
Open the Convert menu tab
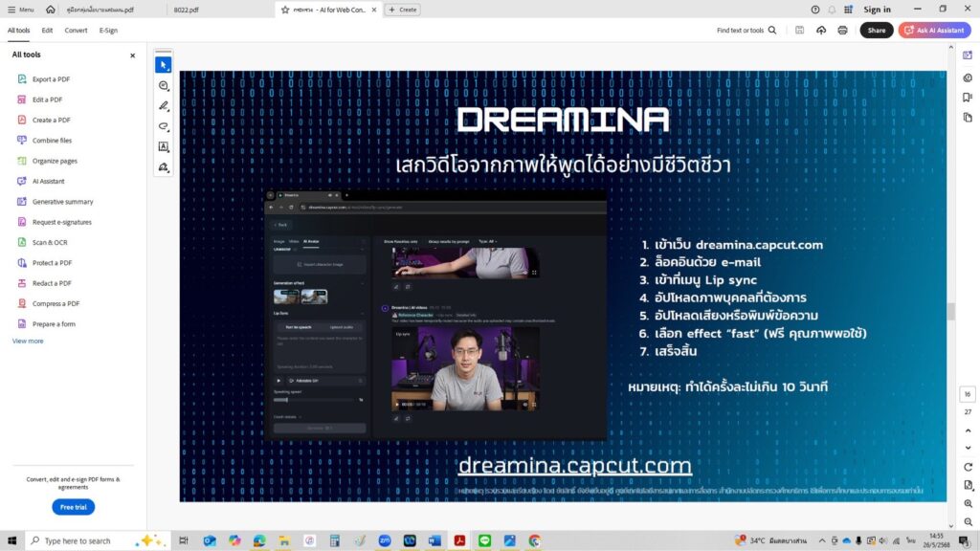pos(76,30)
